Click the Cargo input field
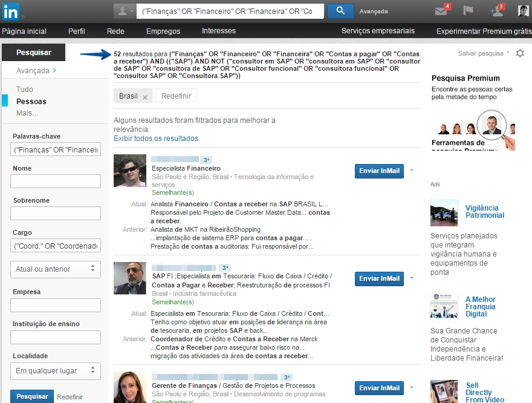 (56, 246)
